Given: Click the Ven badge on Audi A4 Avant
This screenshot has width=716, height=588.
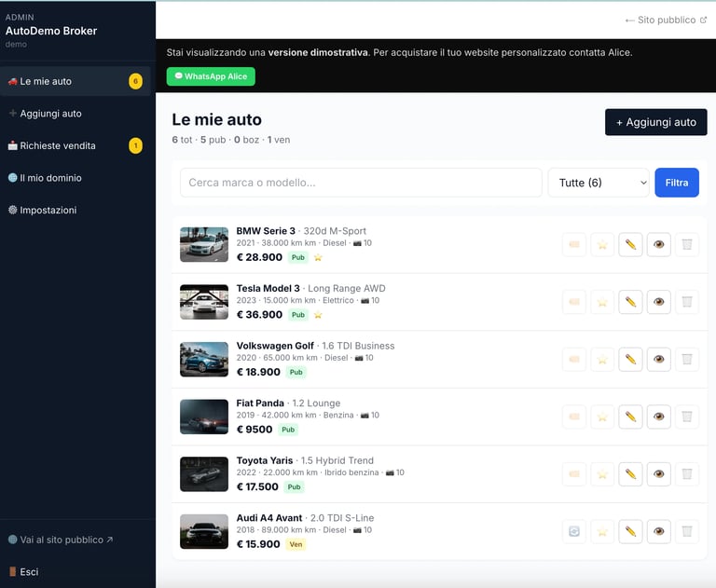Looking at the screenshot, I should tap(296, 544).
